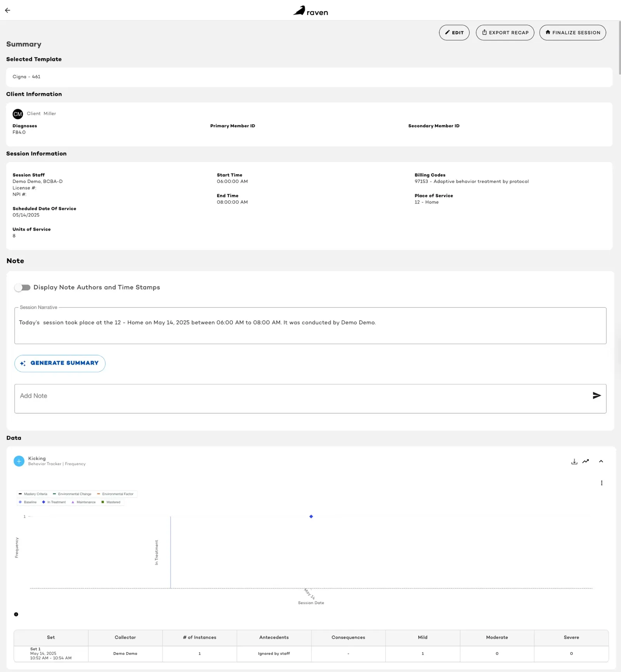Open the three-dot chart options menu
This screenshot has width=621, height=672.
(x=602, y=483)
